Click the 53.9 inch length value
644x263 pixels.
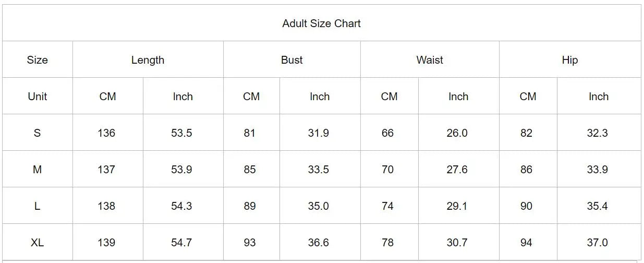pyautogui.click(x=181, y=170)
